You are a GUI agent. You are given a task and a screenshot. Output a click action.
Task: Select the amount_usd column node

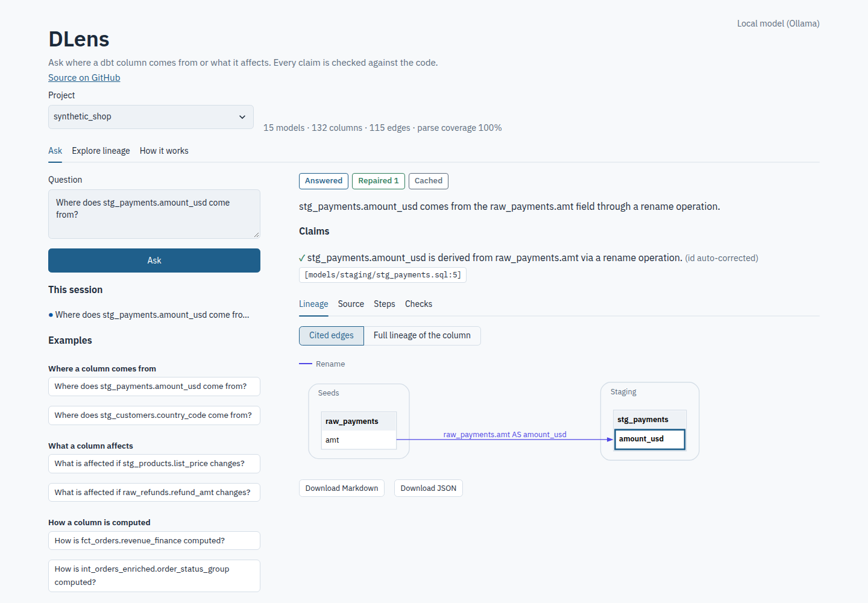coord(650,439)
